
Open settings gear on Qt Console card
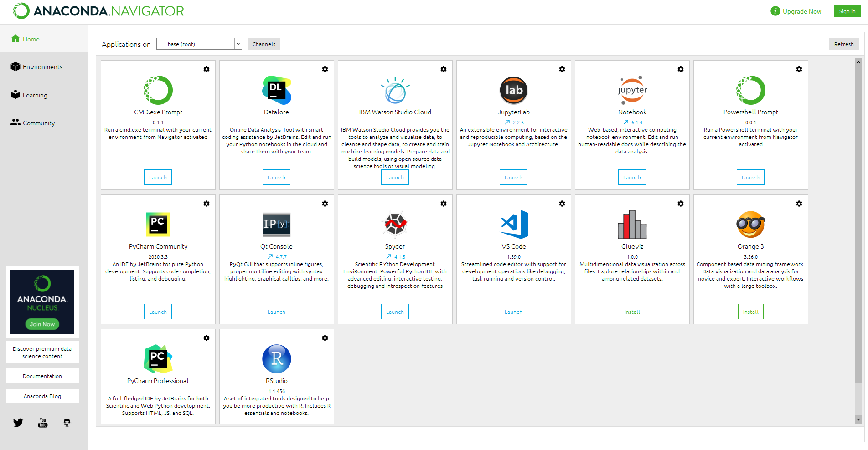point(325,204)
